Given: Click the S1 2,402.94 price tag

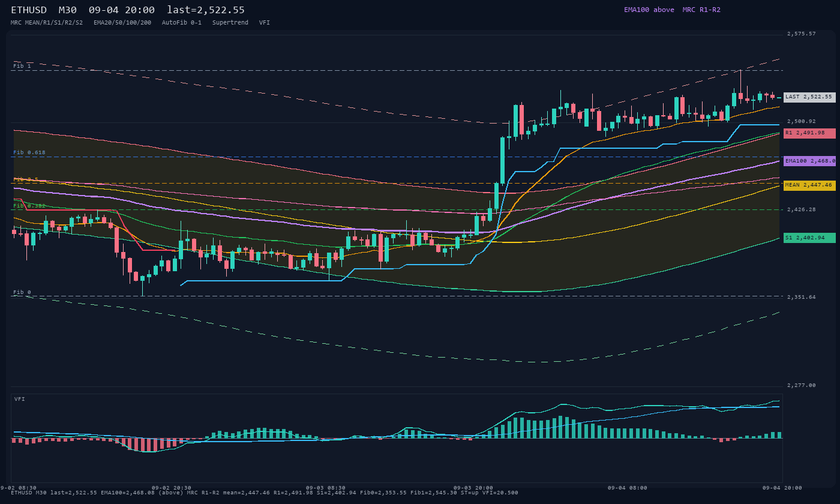Looking at the screenshot, I should pyautogui.click(x=809, y=238).
